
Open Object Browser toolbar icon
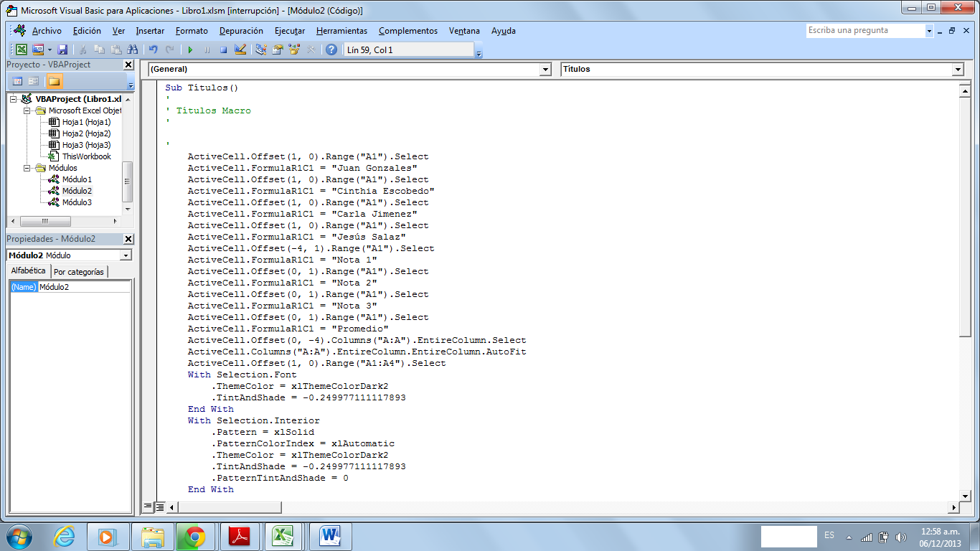[x=294, y=50]
